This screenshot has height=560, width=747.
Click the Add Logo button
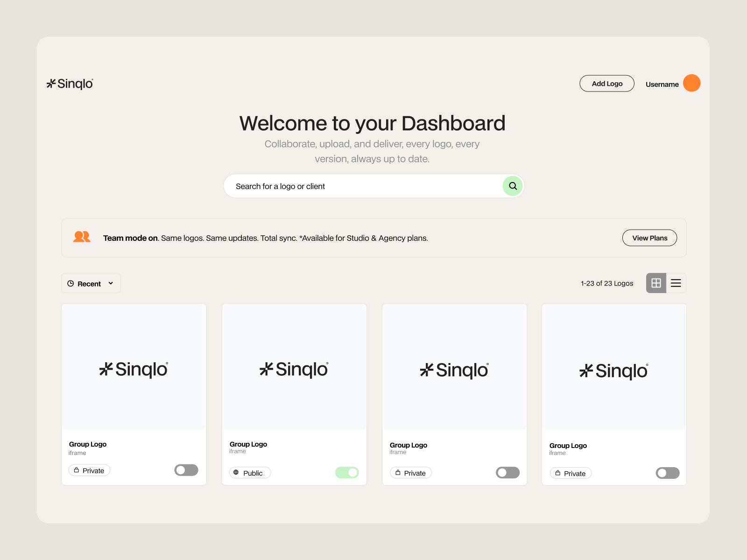click(606, 83)
